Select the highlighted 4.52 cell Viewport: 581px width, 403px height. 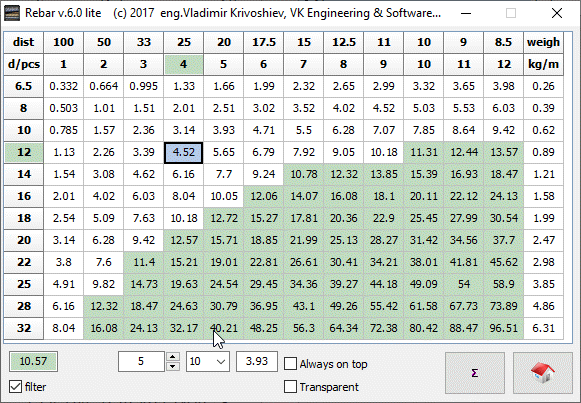(183, 152)
